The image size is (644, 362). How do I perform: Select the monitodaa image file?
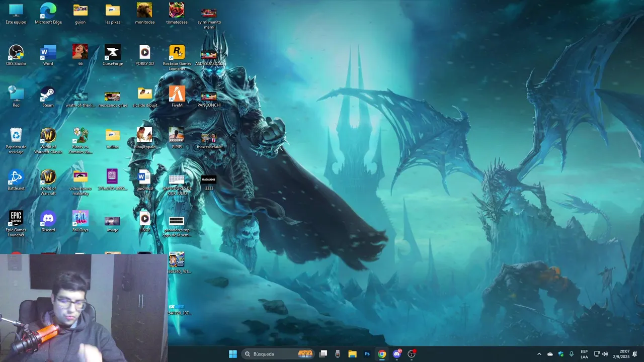(145, 14)
